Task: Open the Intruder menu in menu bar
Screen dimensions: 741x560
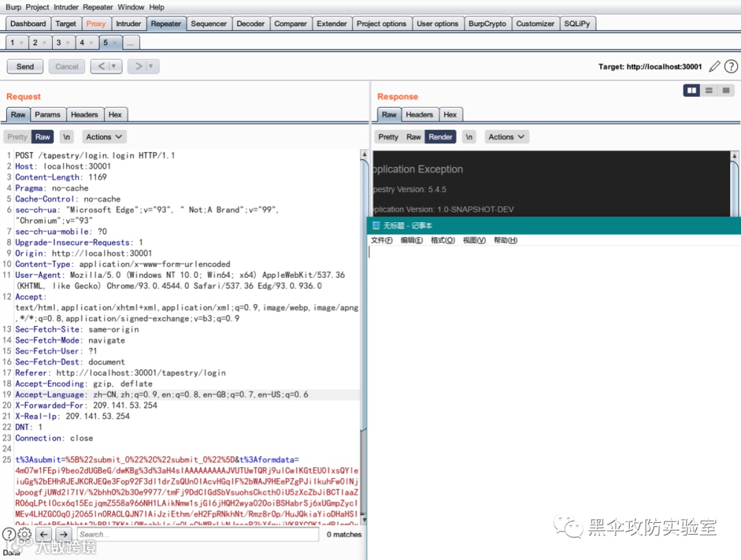Action: click(x=66, y=7)
